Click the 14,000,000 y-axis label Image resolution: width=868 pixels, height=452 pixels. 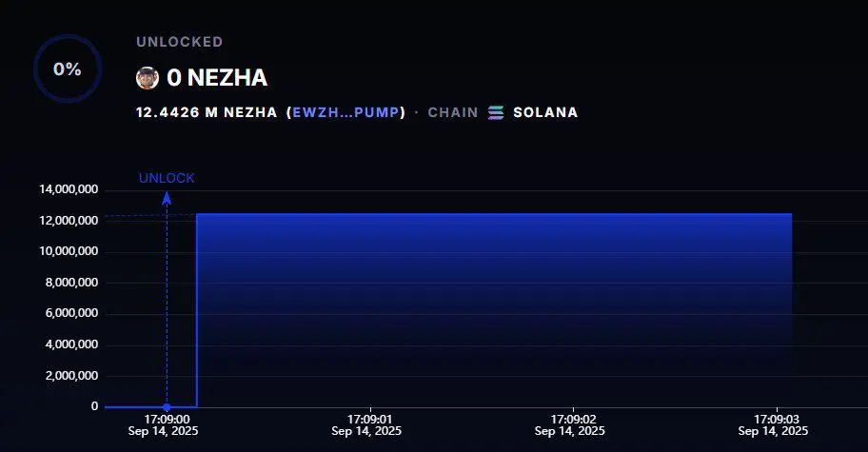(69, 189)
